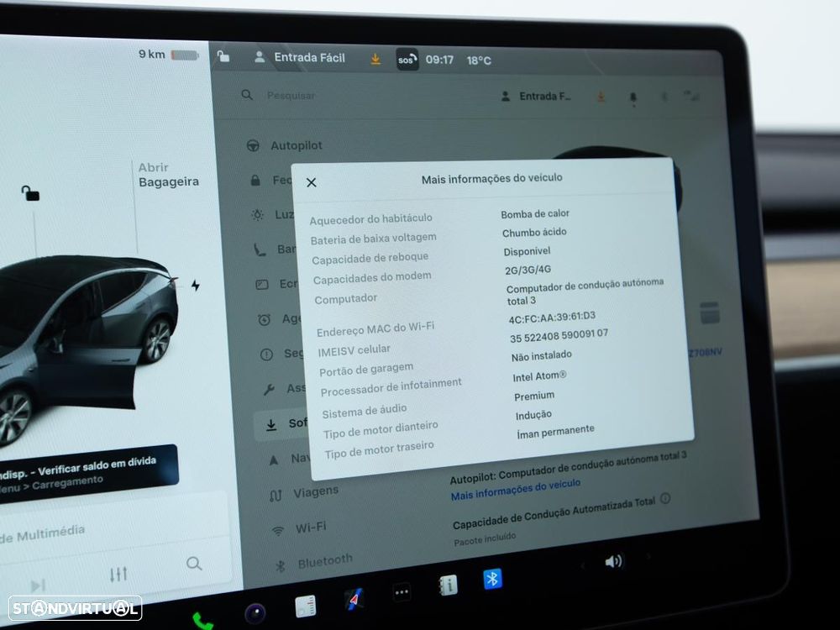
Task: Select 'Tipo de motor traseiro' row label
Action: pyautogui.click(x=380, y=449)
